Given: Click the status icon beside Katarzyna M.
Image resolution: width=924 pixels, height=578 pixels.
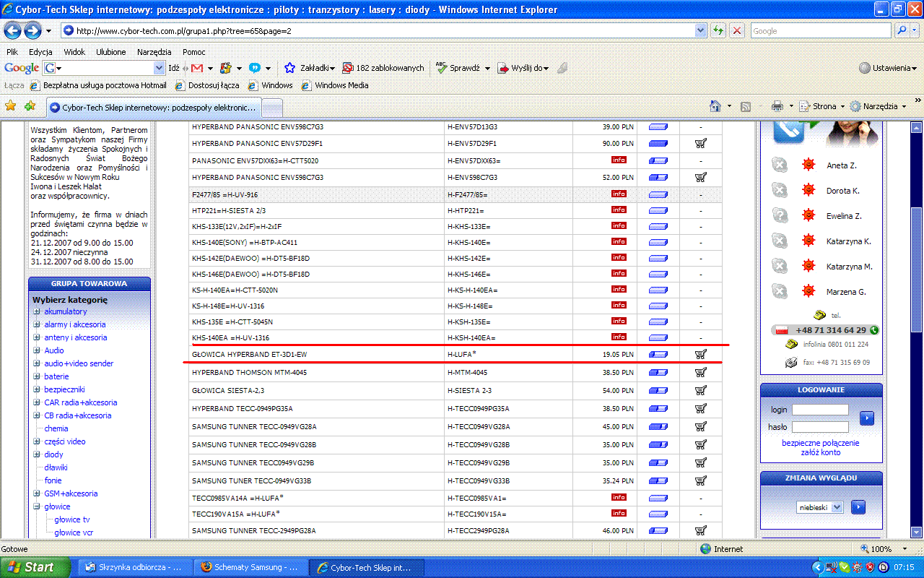Looking at the screenshot, I should [780, 267].
